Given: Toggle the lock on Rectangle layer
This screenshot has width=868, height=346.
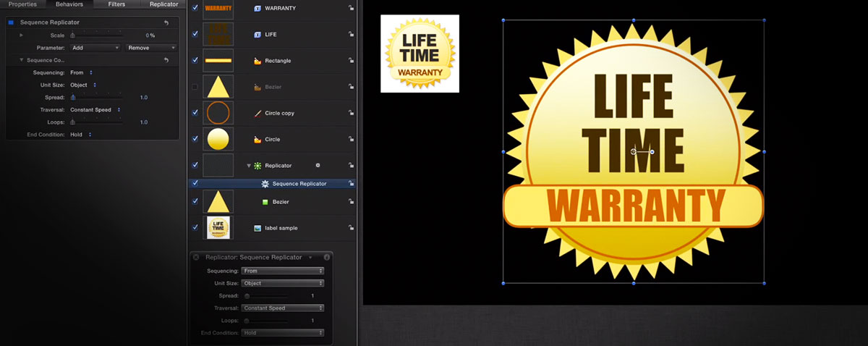Looking at the screenshot, I should click(350, 61).
